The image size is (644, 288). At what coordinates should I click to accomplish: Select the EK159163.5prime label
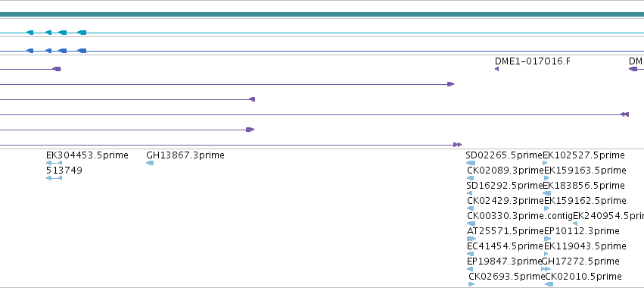pyautogui.click(x=585, y=171)
